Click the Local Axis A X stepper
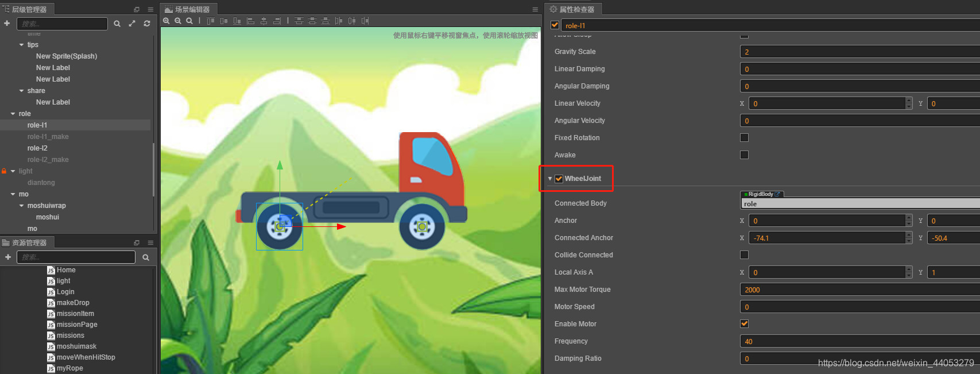 click(x=909, y=272)
